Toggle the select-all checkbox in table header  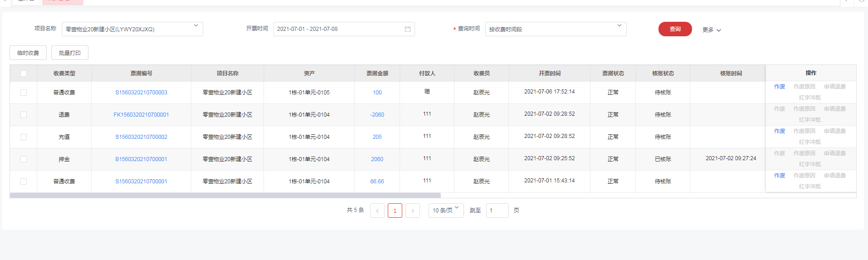pyautogui.click(x=24, y=74)
